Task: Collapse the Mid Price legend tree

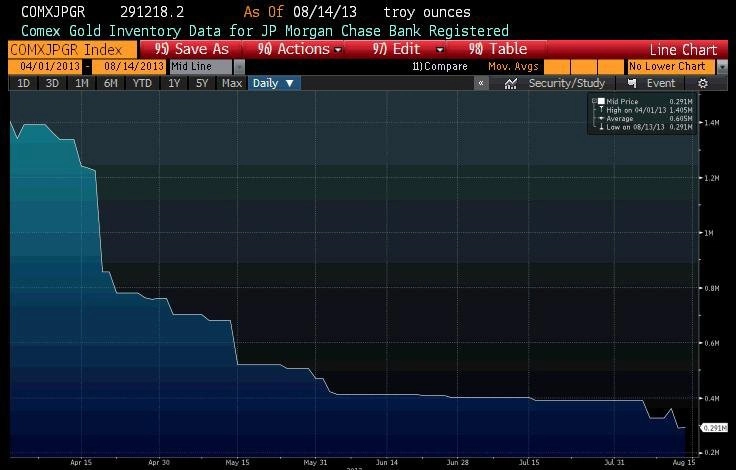Action: (x=594, y=101)
